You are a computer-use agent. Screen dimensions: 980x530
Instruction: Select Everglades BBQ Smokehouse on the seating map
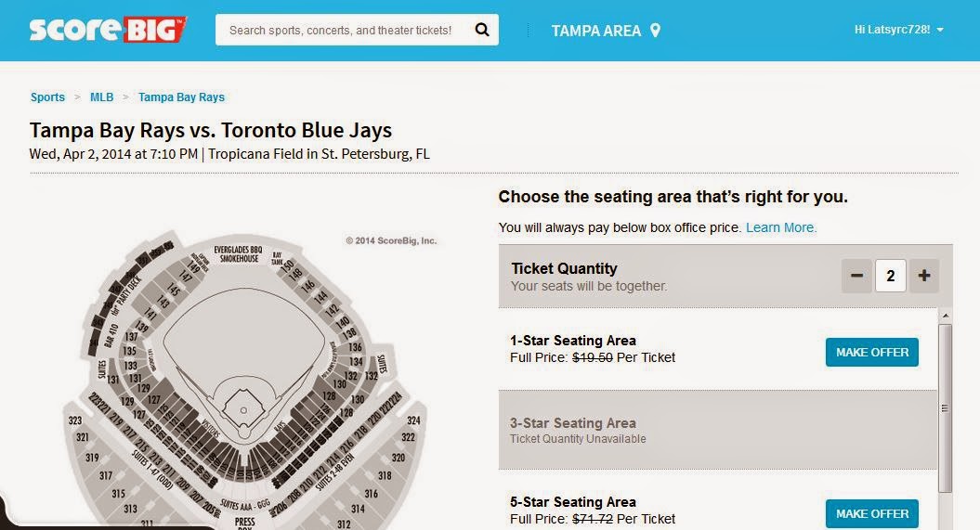[x=238, y=254]
